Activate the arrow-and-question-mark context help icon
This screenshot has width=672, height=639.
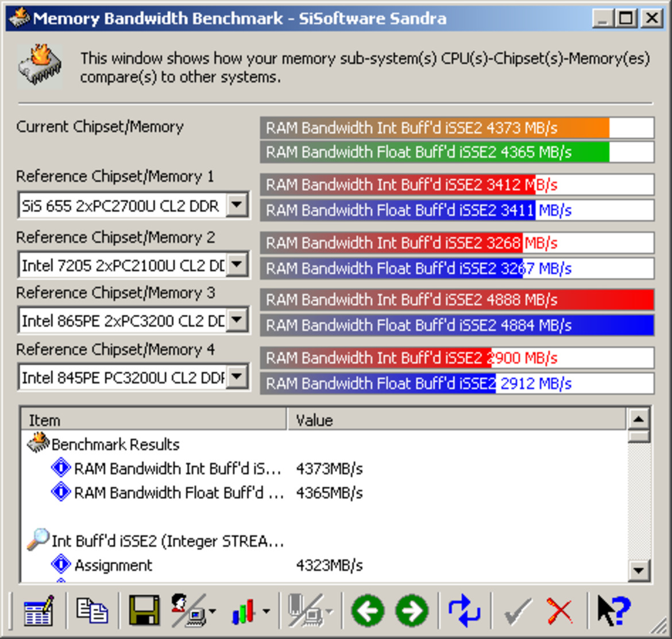[x=614, y=611]
